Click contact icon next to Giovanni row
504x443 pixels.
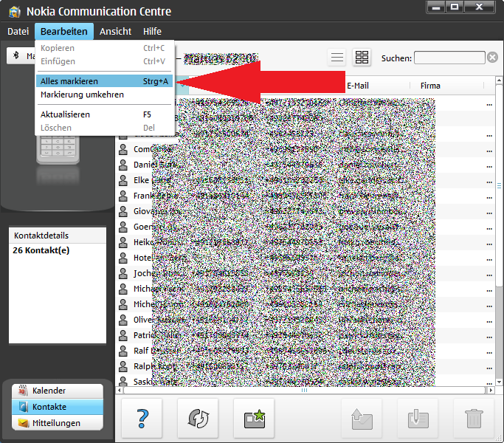(x=122, y=211)
